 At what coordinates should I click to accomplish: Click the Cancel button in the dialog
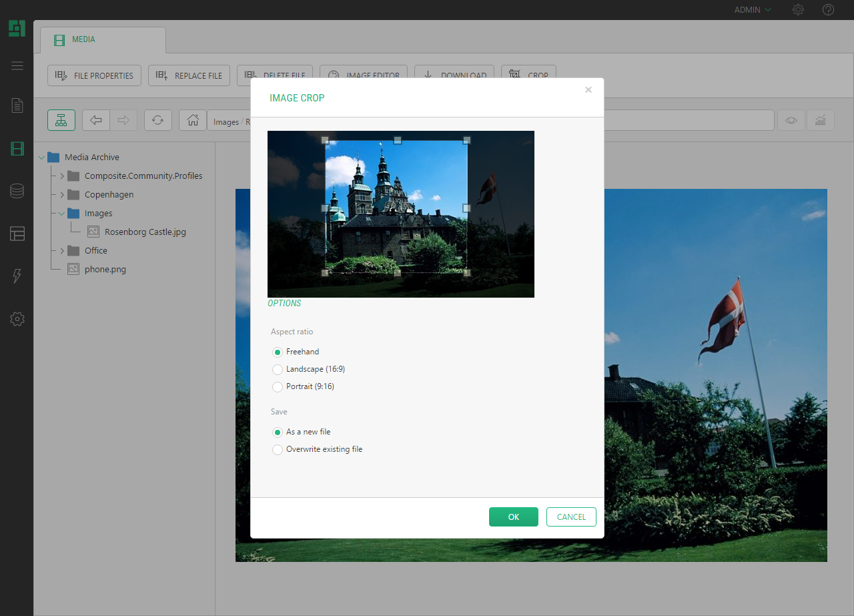coord(570,517)
